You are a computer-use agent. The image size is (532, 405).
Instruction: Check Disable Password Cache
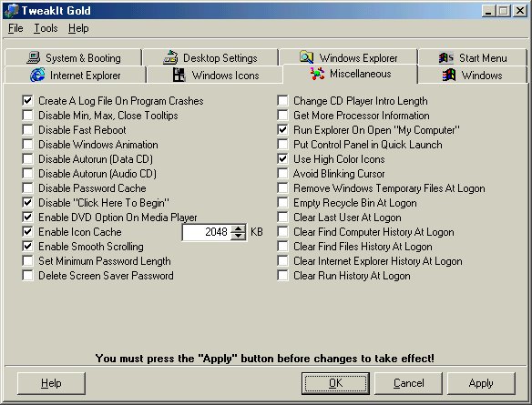pyautogui.click(x=28, y=188)
